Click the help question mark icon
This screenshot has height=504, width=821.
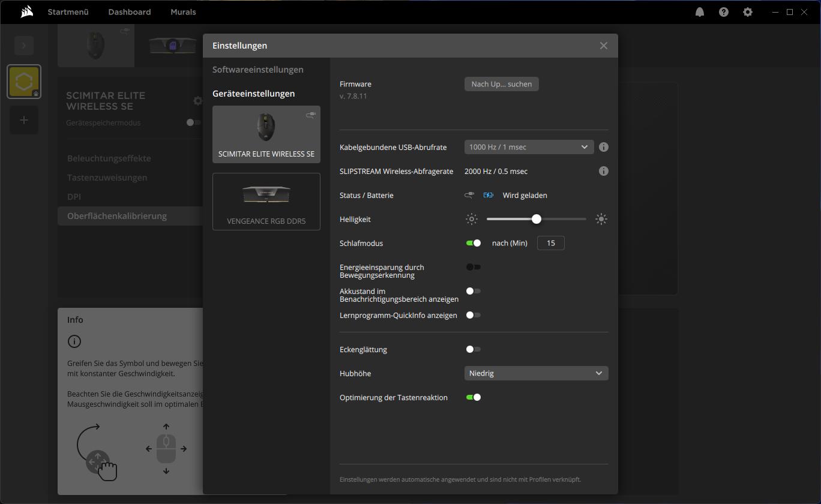[x=724, y=12]
